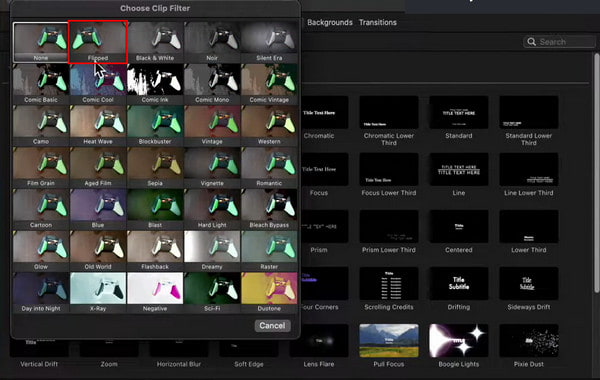The height and width of the screenshot is (380, 600).
Task: Click the magnifier icon in Search
Action: [532, 42]
